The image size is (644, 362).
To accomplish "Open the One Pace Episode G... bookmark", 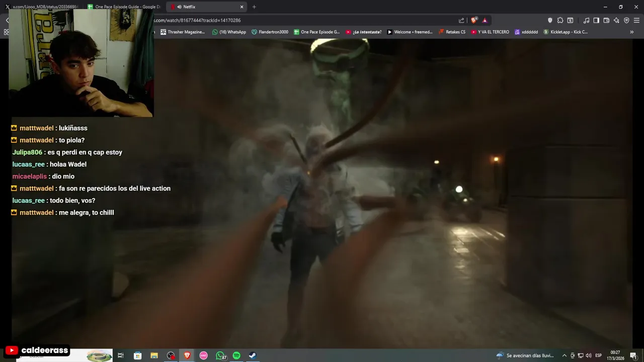I will click(317, 32).
